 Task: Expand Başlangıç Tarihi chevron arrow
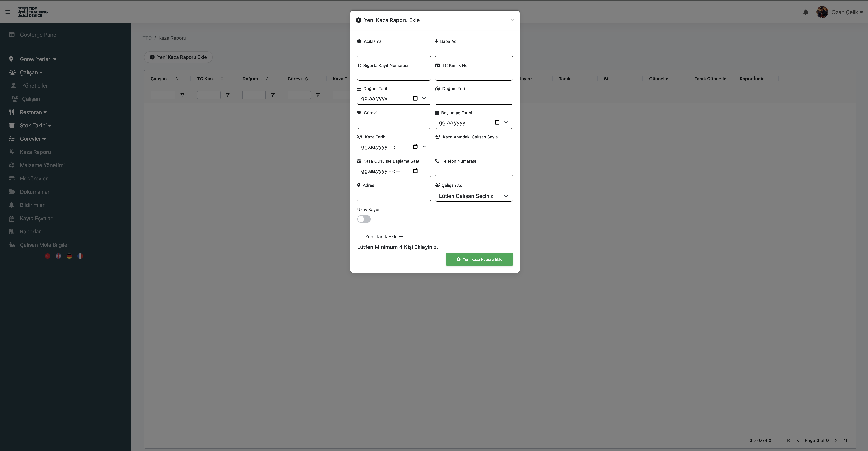click(x=506, y=122)
